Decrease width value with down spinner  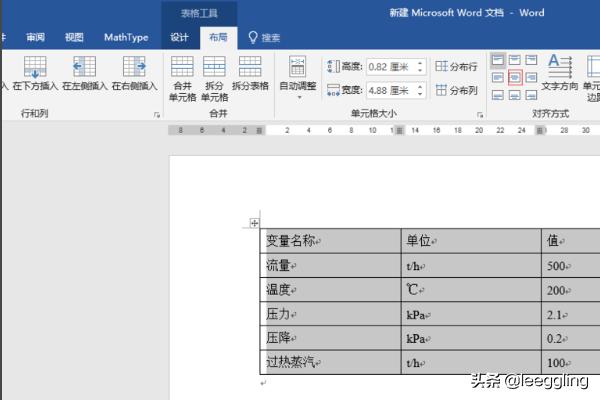(420, 95)
